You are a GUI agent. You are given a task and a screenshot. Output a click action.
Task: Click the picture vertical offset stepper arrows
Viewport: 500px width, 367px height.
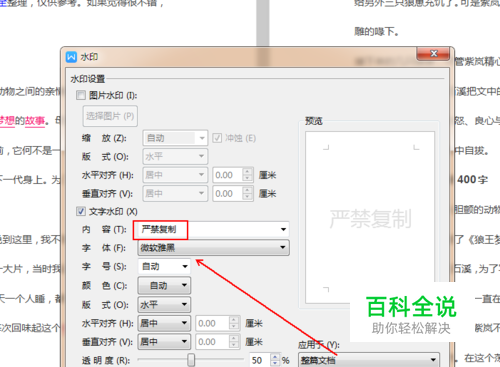(247, 193)
